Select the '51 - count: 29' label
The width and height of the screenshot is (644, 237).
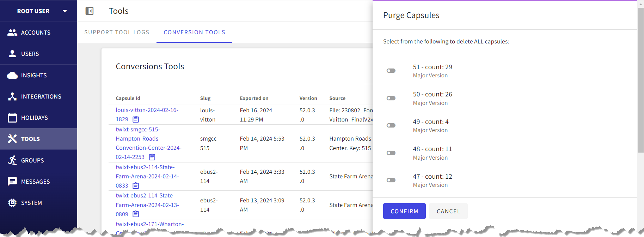433,67
